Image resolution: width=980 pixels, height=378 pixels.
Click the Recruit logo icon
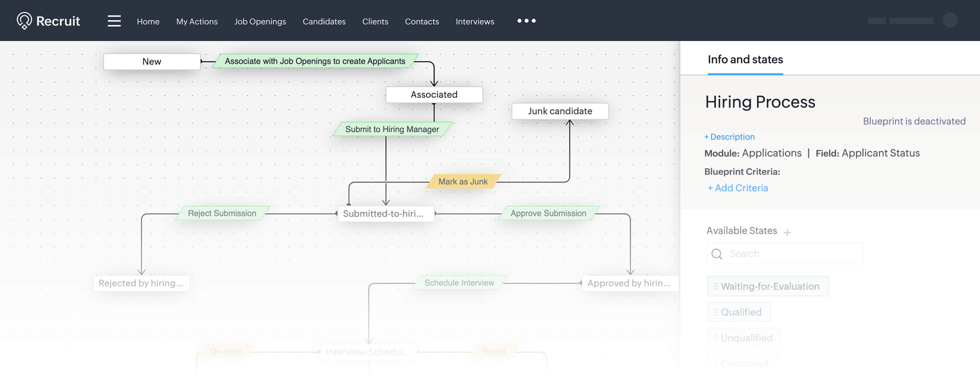coord(24,21)
